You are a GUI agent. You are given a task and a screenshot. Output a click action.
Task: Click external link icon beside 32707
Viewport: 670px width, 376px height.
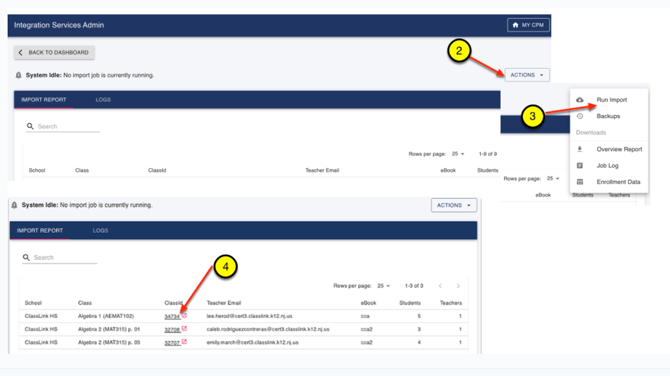click(184, 342)
